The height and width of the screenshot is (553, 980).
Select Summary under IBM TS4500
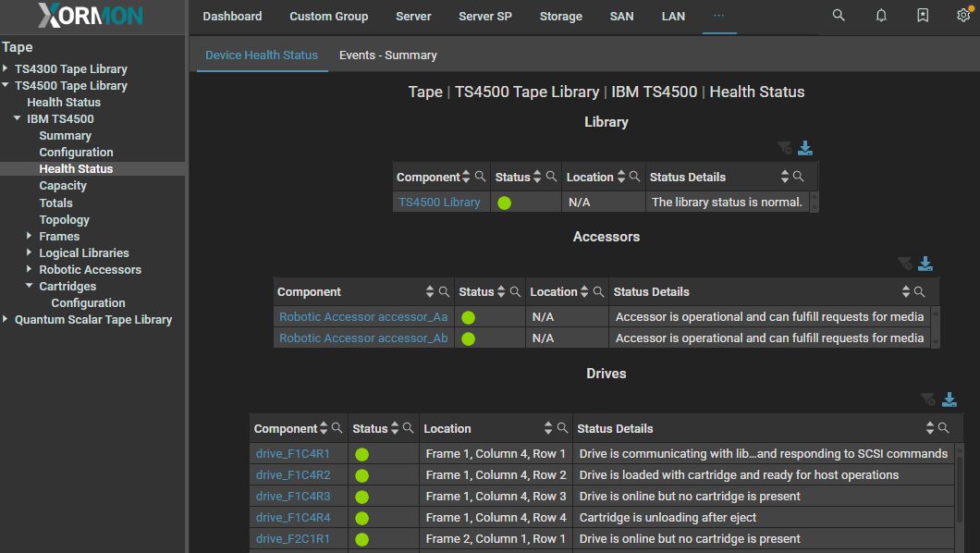click(65, 136)
